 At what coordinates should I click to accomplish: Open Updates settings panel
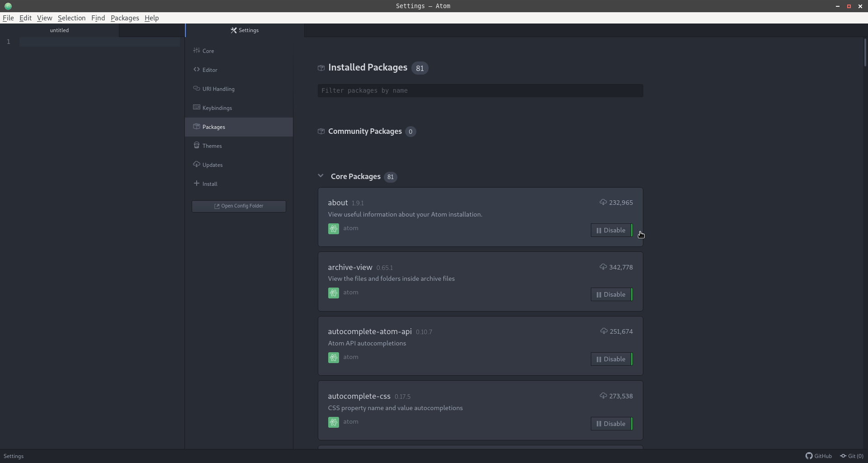[x=239, y=165]
